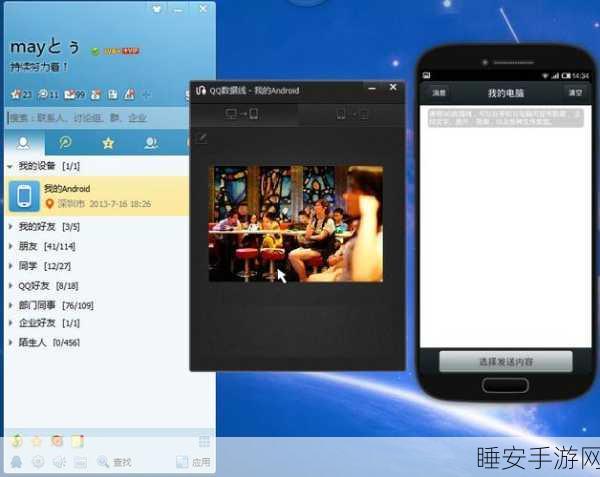Tap the 消息 back button on phone

click(439, 93)
